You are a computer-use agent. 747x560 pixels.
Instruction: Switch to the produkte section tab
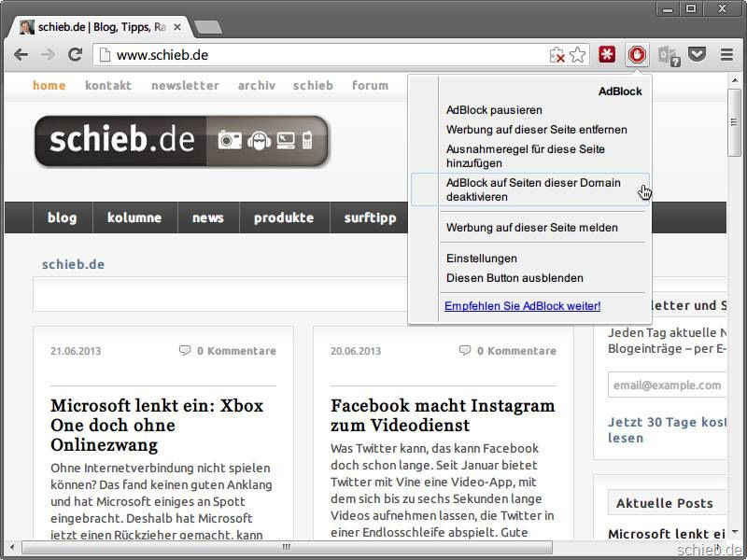click(284, 217)
